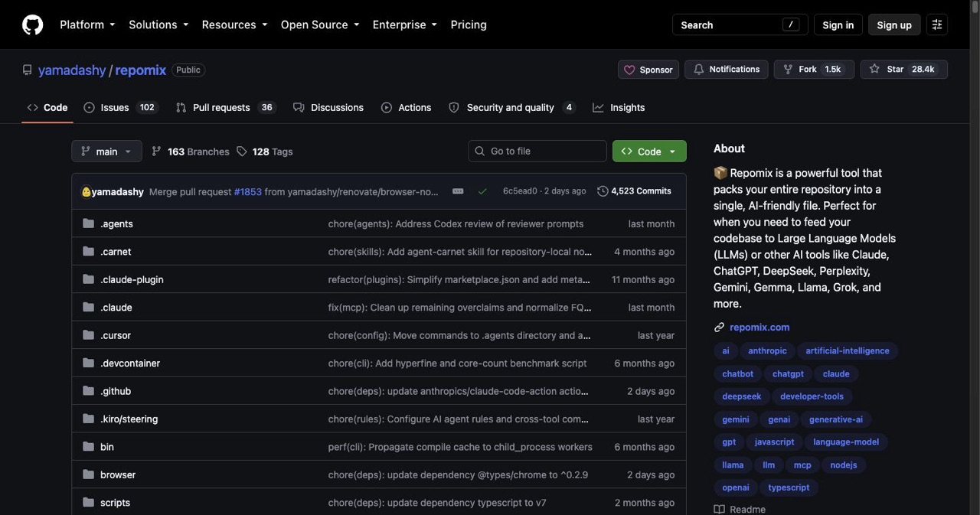Image resolution: width=980 pixels, height=515 pixels.
Task: Open commit 'perf(cli): Propagate compile cache' message
Action: point(460,447)
